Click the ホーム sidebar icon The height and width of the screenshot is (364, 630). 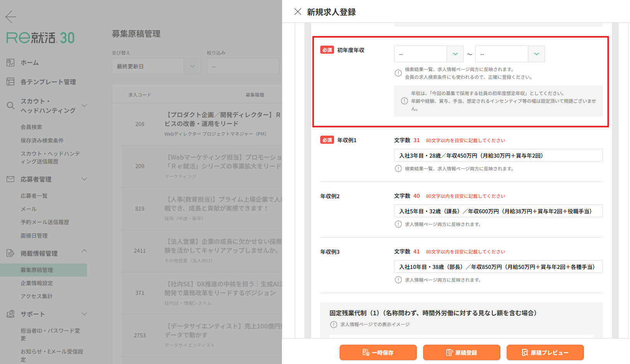pyautogui.click(x=10, y=62)
